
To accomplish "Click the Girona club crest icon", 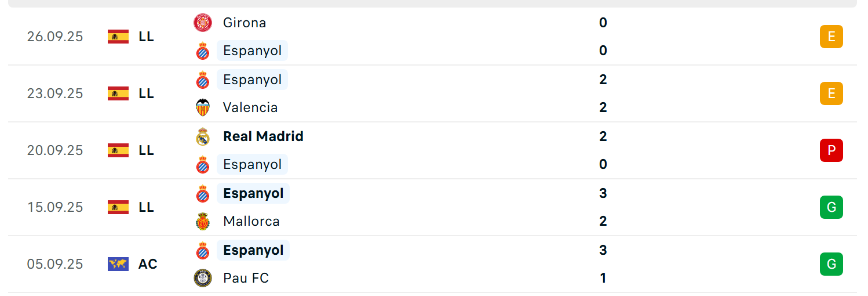I will pos(203,23).
